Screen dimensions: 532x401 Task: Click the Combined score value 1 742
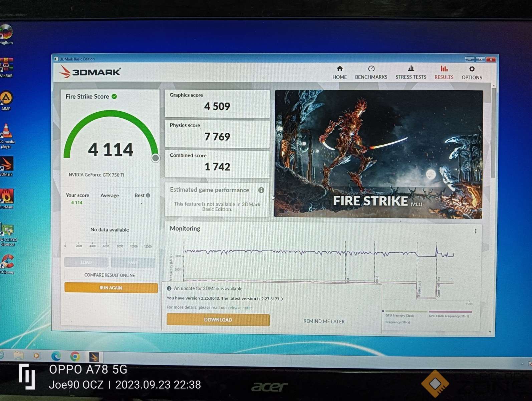pos(217,167)
